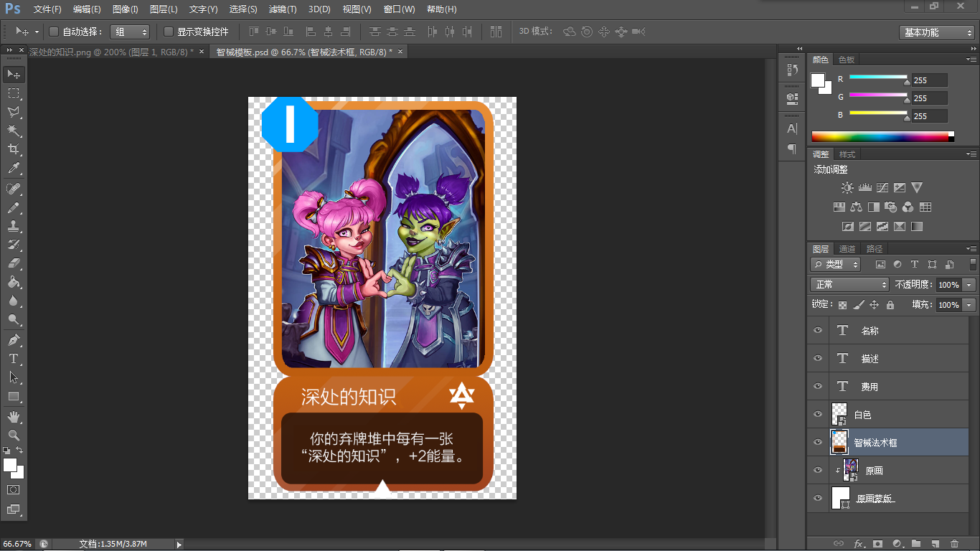
Task: Select the Dodge tool
Action: [x=14, y=319]
